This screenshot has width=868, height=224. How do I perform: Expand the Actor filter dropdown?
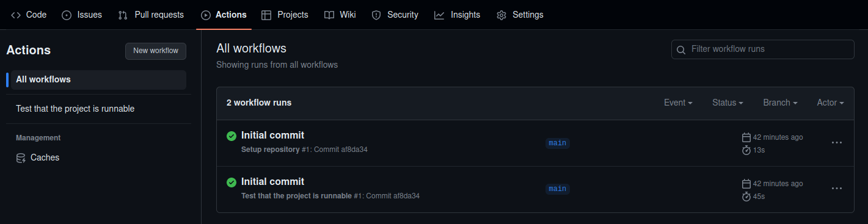pyautogui.click(x=830, y=103)
